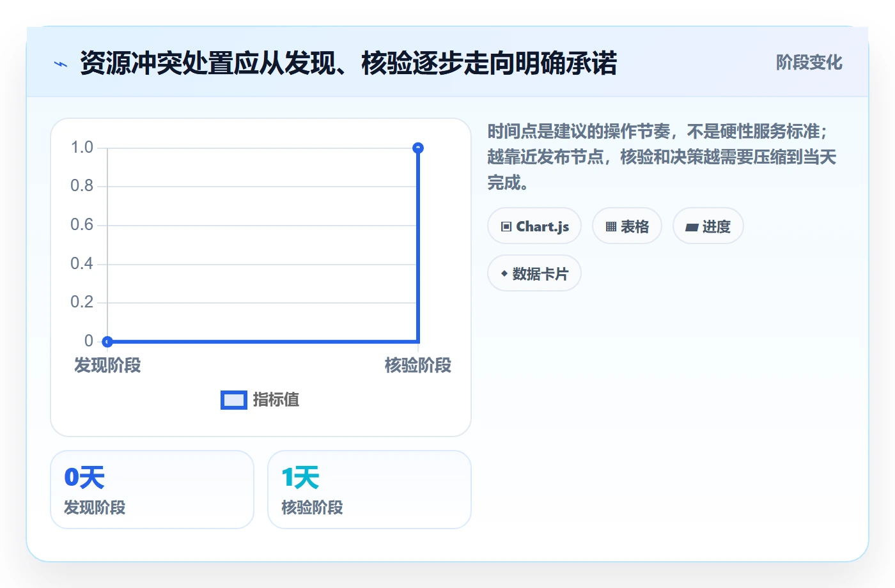The height and width of the screenshot is (588, 895).
Task: Select the 表格 tag chip
Action: [627, 226]
